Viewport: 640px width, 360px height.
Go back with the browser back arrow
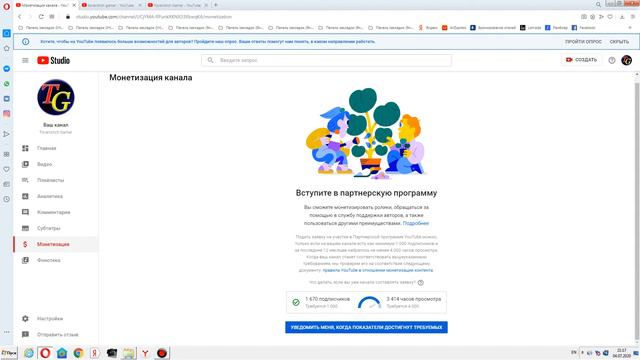(20, 17)
